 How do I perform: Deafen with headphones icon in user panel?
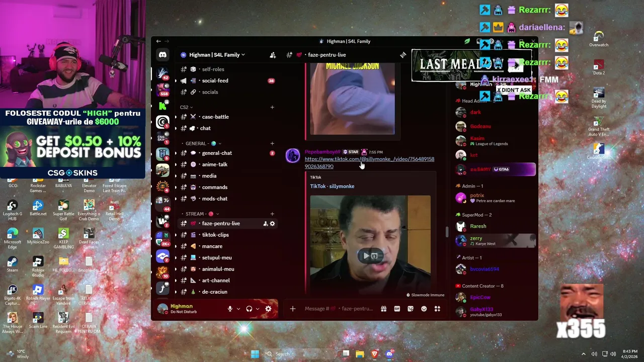[249, 309]
